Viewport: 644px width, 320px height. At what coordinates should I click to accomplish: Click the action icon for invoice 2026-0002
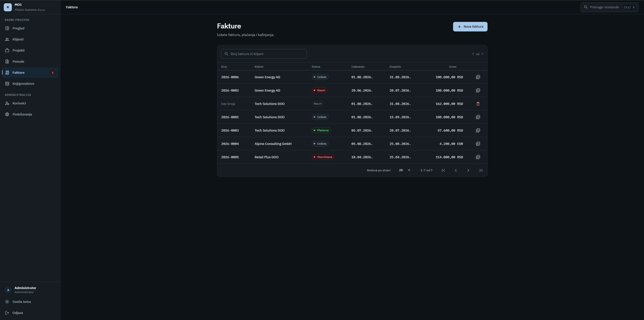(478, 90)
